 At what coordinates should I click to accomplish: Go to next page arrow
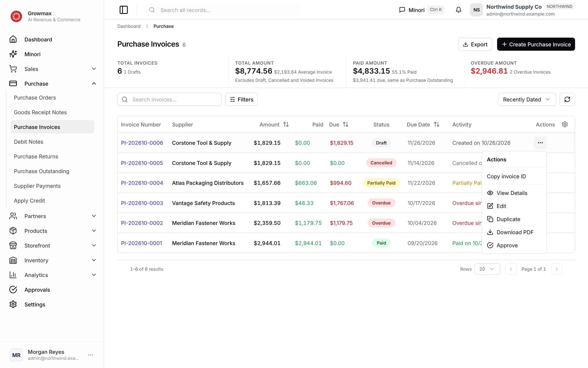pos(556,269)
